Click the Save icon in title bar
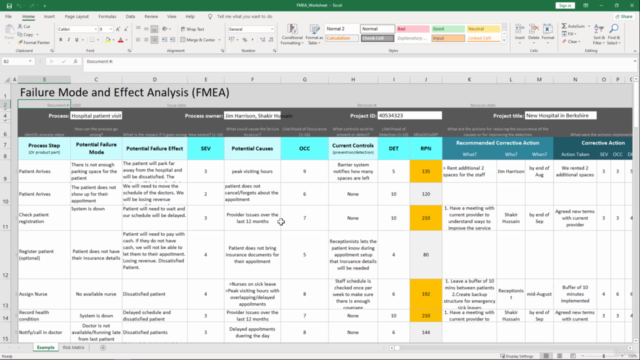Screen dimensions: 640x360 (x=9, y=6)
